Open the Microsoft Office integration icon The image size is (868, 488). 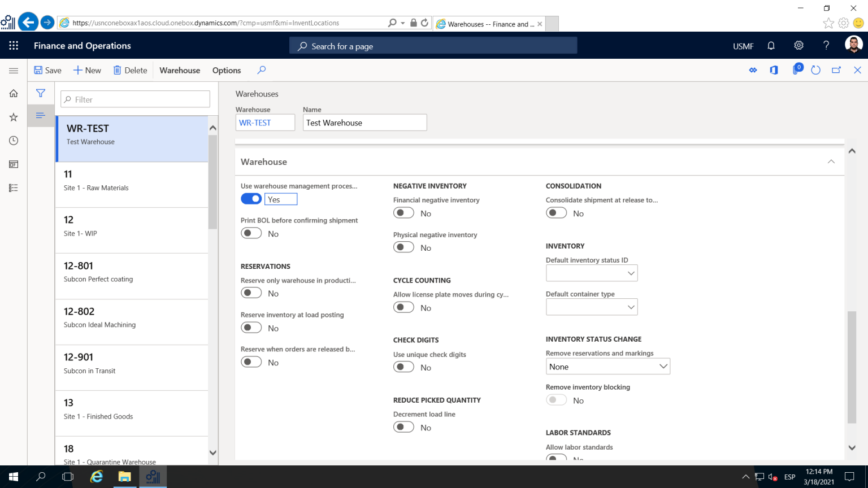tap(774, 69)
